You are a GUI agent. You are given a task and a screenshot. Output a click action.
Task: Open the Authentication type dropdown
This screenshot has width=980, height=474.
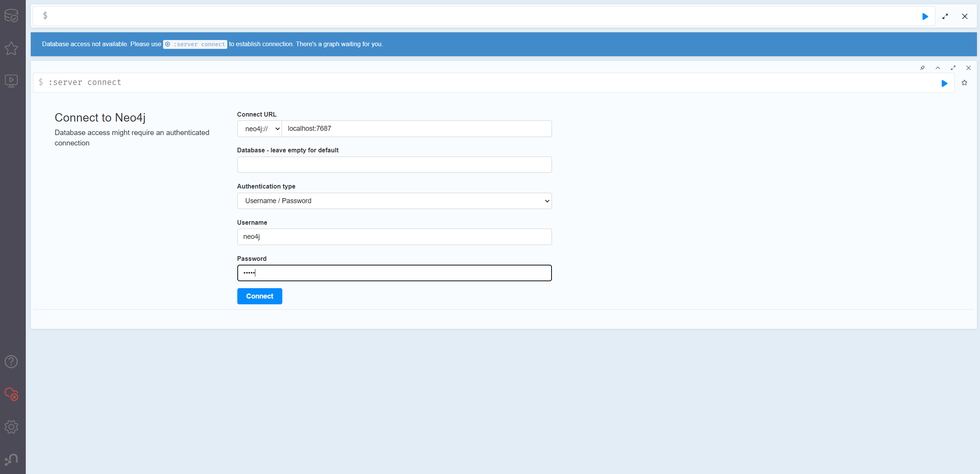pos(394,201)
